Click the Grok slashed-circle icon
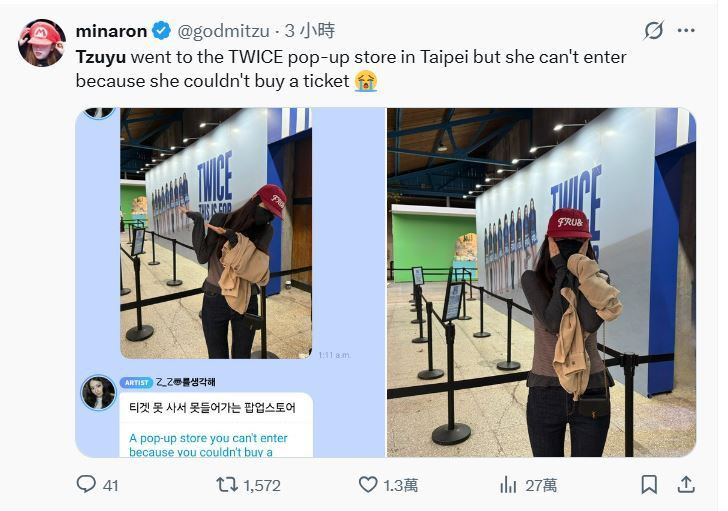This screenshot has height=511, width=728. click(653, 31)
